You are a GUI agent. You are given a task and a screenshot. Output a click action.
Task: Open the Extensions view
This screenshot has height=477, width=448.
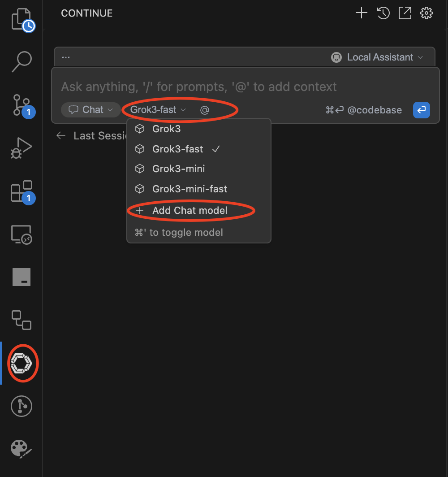click(21, 191)
